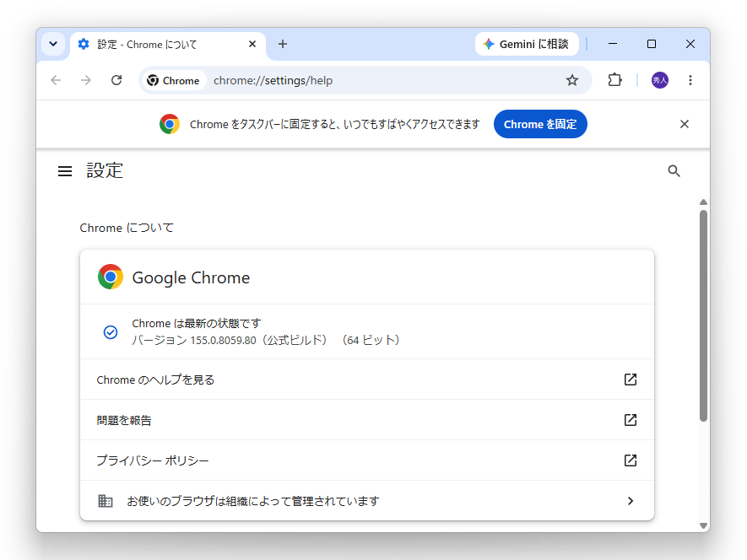The image size is (747, 560).
Task: Click version text 155.0.8059.80
Action: 223,341
